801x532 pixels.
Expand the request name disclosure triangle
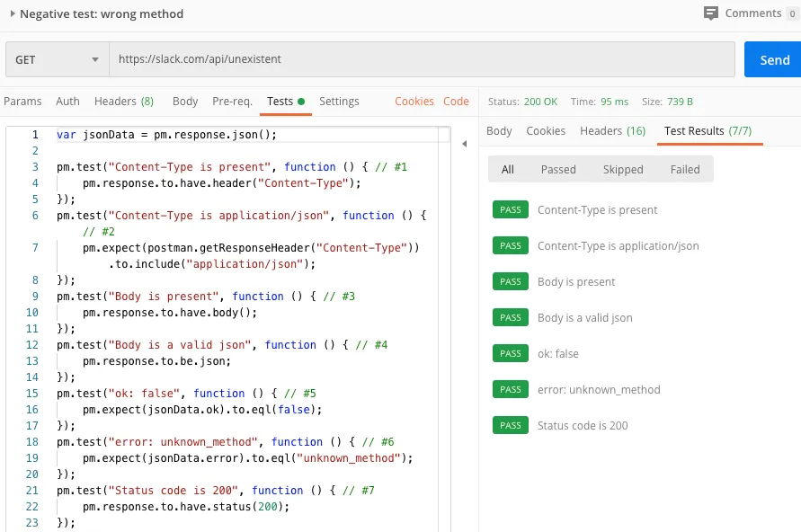coord(13,13)
